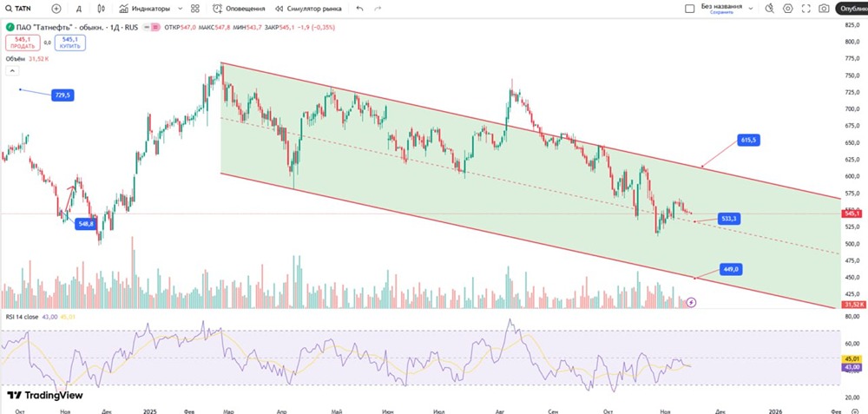Take a snapshot with the camera icon
This screenshot has width=868, height=414.
825,9
